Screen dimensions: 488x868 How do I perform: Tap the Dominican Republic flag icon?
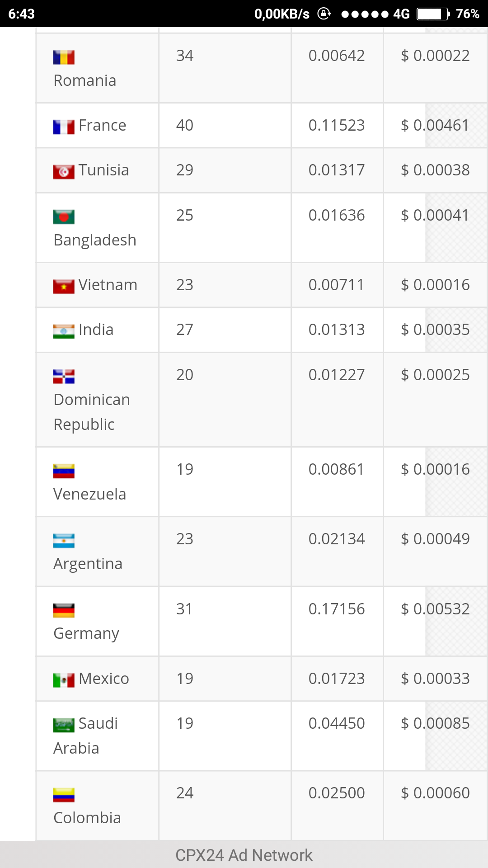64,377
